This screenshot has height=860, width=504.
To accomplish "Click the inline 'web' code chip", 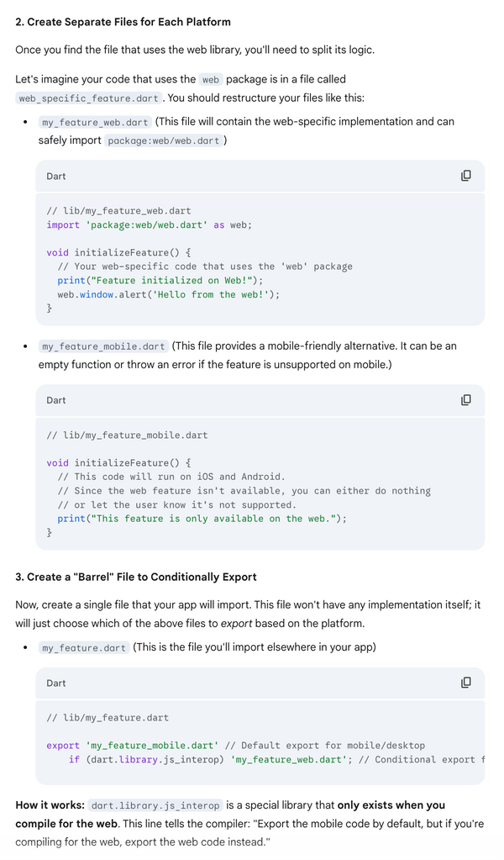I will (x=211, y=80).
